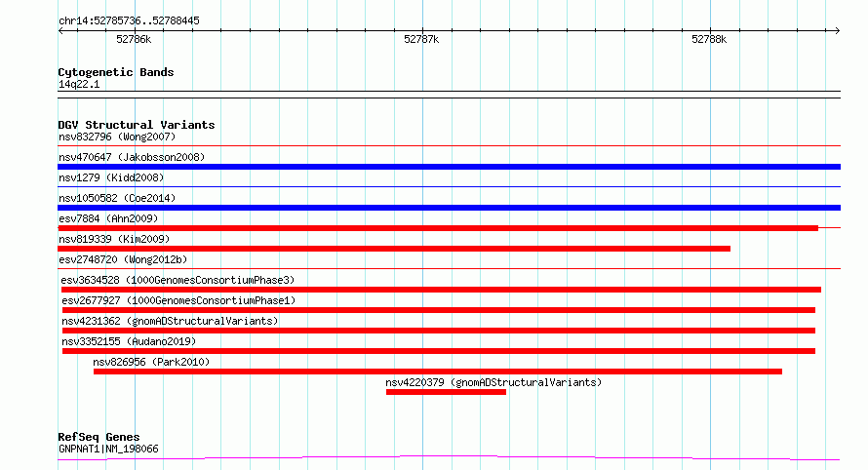Open the nsv4220379 (gnomADStructuralVariants) label
The width and height of the screenshot is (868, 470).
coord(493,382)
